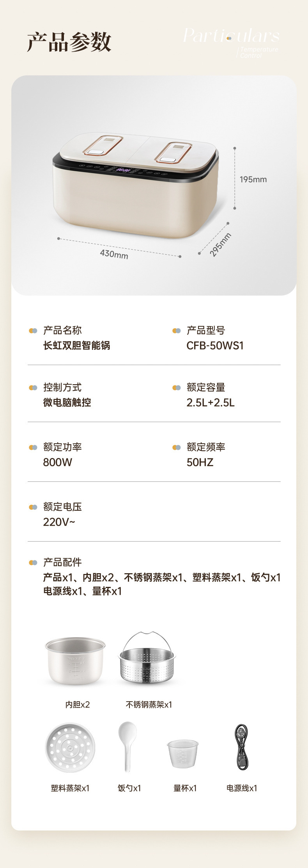The image size is (308, 868).
Task: Click the plastic steamer rack image
Action: pyautogui.click(x=70, y=748)
